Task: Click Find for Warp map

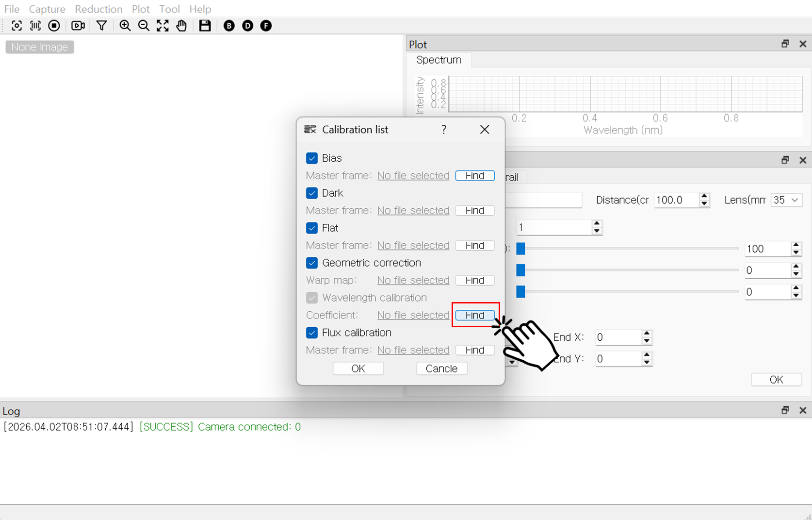Action: point(475,281)
